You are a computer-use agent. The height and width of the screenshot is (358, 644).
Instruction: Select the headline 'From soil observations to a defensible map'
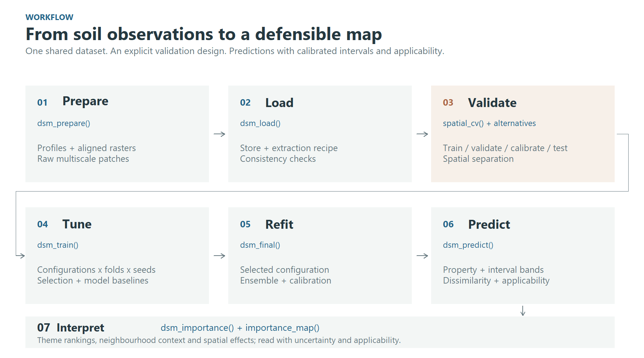pyautogui.click(x=204, y=34)
